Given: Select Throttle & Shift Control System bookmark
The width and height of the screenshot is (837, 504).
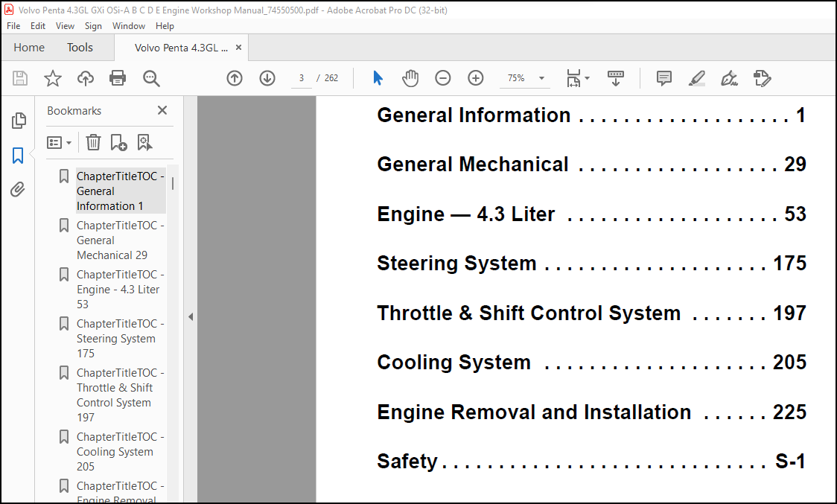Looking at the screenshot, I should (x=120, y=395).
